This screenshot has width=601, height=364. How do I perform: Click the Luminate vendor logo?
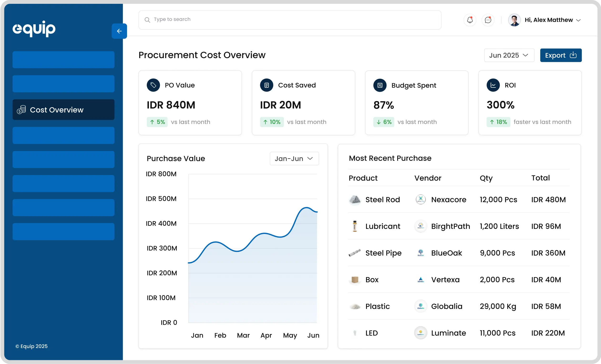coord(421,333)
